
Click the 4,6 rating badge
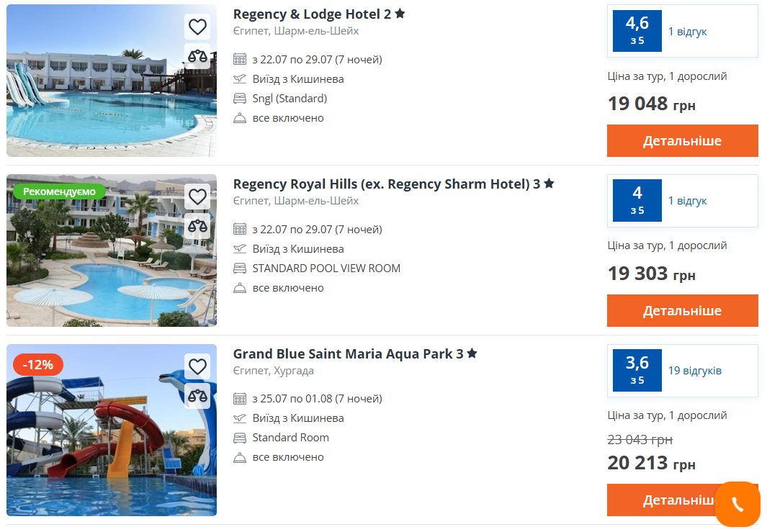pyautogui.click(x=637, y=32)
